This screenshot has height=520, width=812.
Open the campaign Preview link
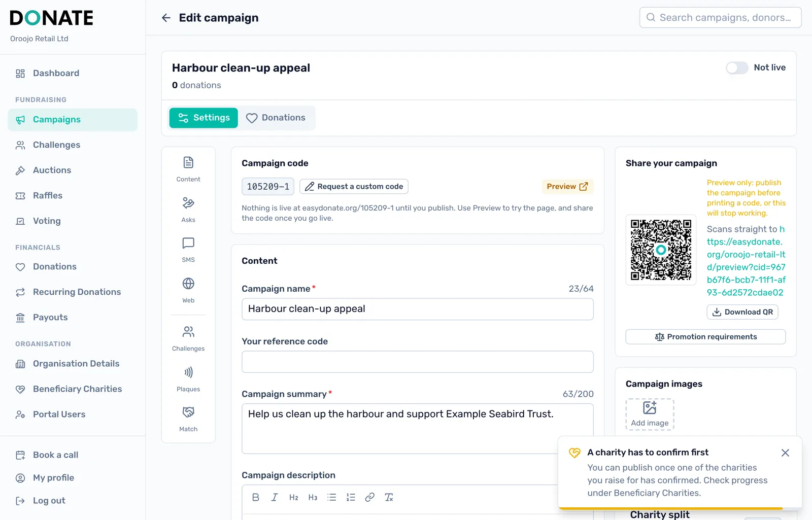click(x=567, y=187)
